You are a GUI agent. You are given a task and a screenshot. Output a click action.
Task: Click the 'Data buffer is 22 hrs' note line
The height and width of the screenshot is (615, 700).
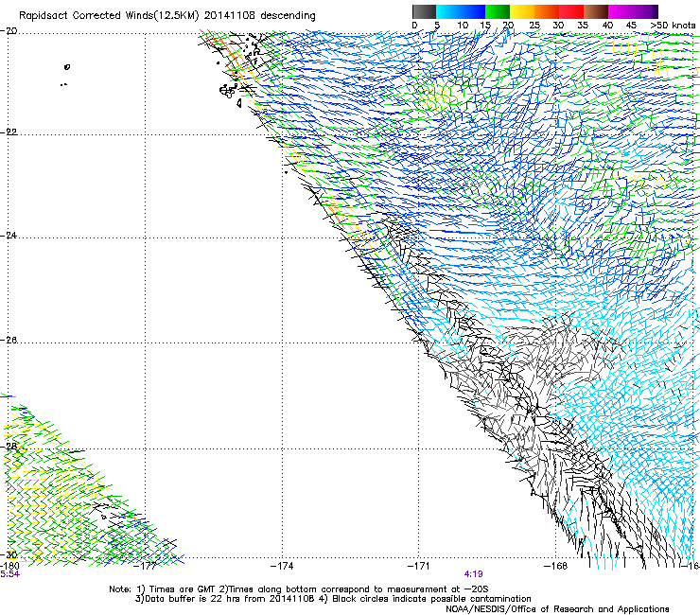[333, 599]
